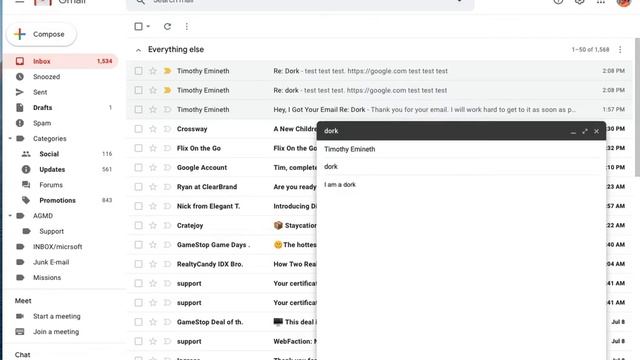Tick checkbox for Hey, I Got Your Email row
This screenshot has width=640, height=360.
[139, 109]
